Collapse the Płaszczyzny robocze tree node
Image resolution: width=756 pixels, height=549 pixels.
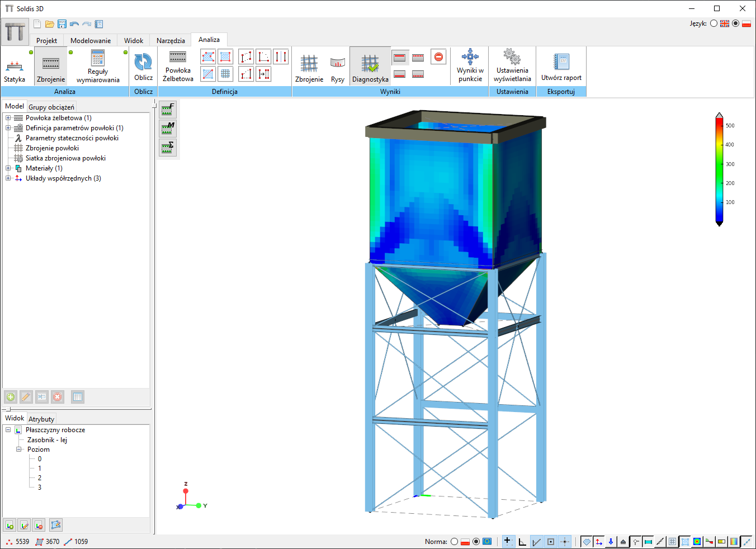click(x=8, y=430)
